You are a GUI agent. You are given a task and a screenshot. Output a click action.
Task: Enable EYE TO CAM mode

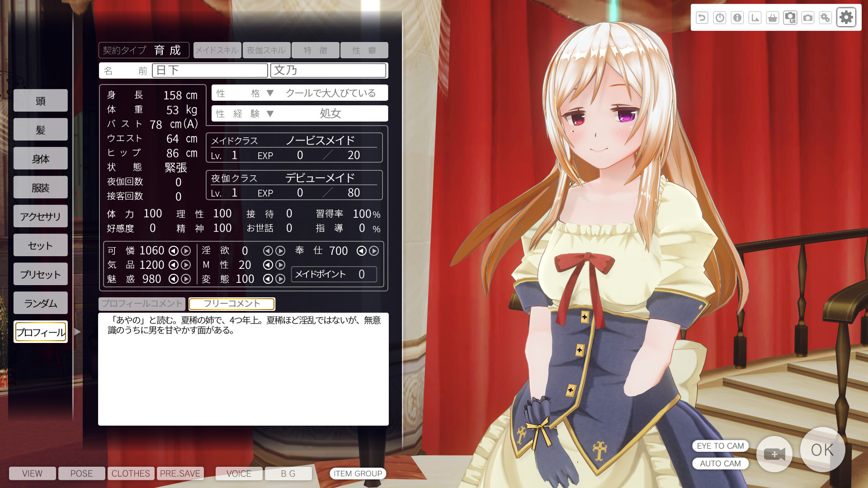pyautogui.click(x=720, y=446)
